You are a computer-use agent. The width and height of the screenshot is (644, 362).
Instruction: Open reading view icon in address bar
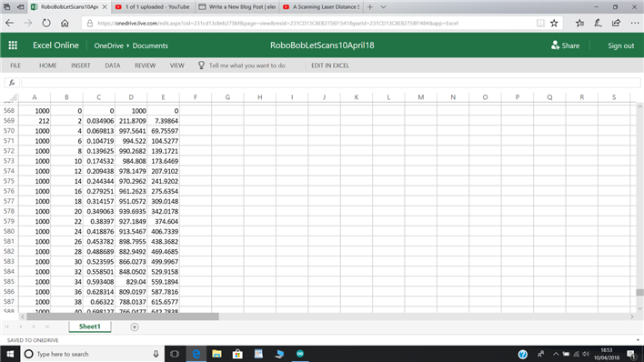pos(540,23)
